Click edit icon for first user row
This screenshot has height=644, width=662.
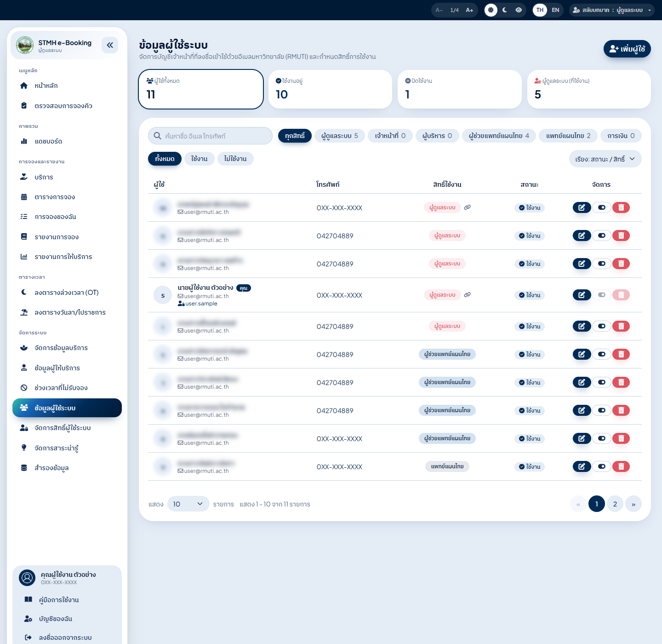click(582, 207)
